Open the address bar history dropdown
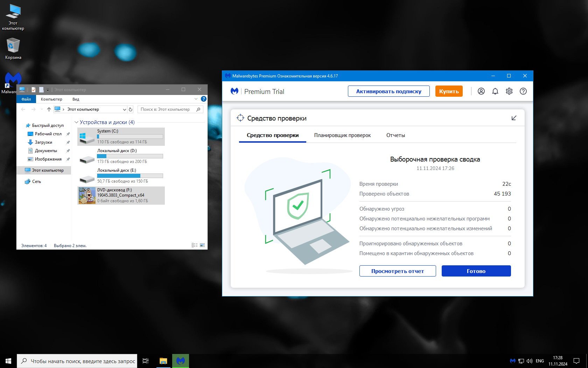Image resolution: width=588 pixels, height=368 pixels. tap(124, 109)
